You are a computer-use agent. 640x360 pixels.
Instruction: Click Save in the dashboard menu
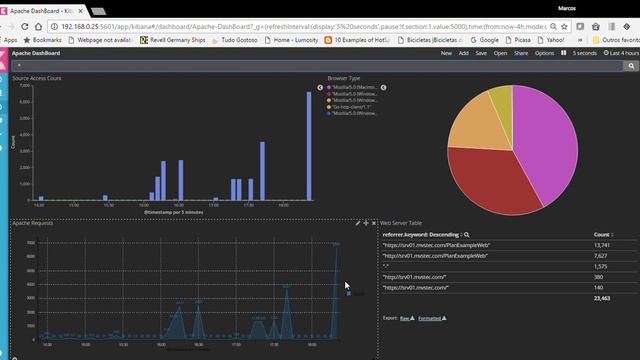pyautogui.click(x=481, y=53)
